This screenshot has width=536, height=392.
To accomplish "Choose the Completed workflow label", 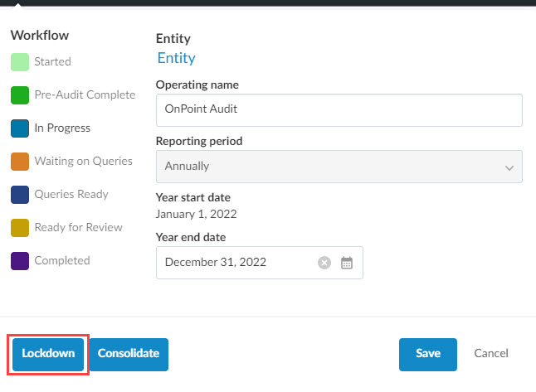I will click(61, 261).
